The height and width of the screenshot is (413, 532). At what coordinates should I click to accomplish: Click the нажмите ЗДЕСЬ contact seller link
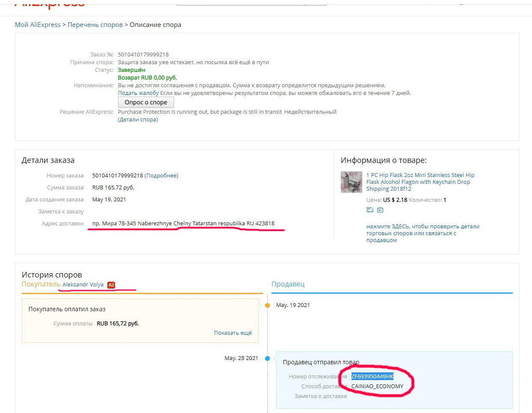[x=423, y=233]
